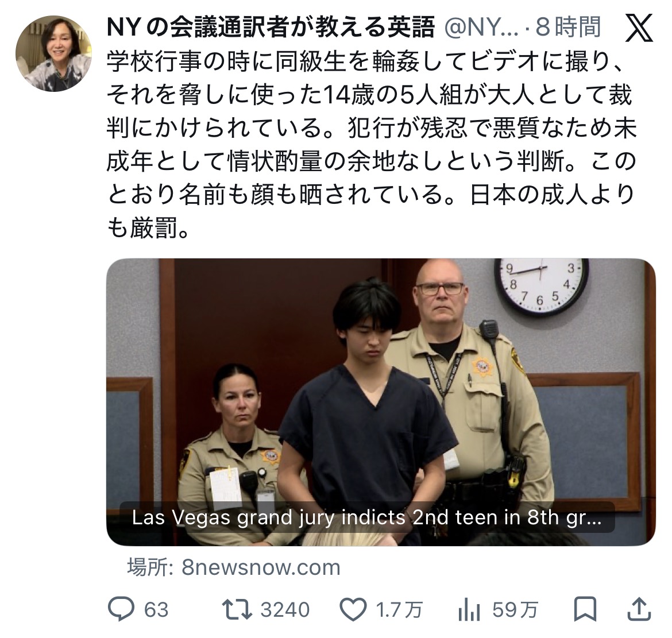Bookmark this post
The image size is (672, 638).
point(585,609)
